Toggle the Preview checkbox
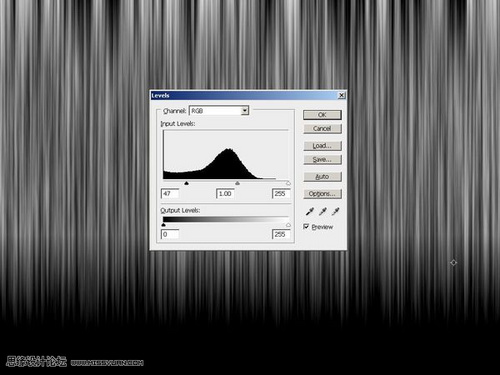Screen dimensions: 500x375 point(306,227)
